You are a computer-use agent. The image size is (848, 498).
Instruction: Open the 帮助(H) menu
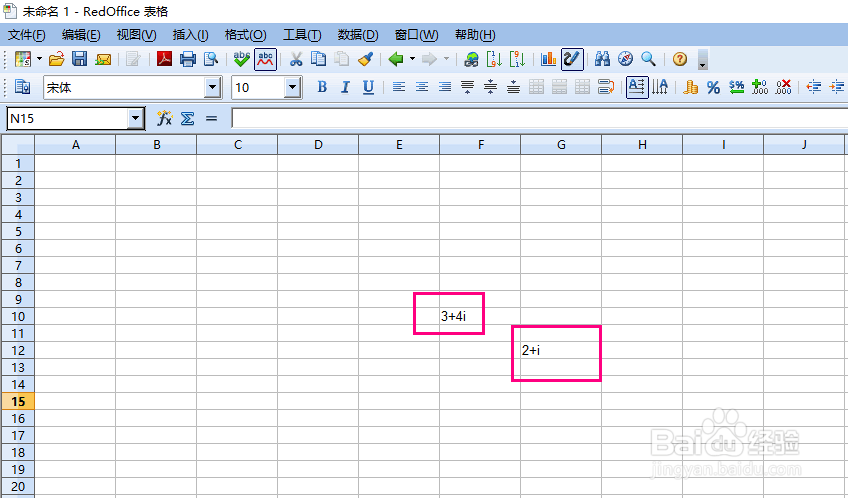click(475, 35)
